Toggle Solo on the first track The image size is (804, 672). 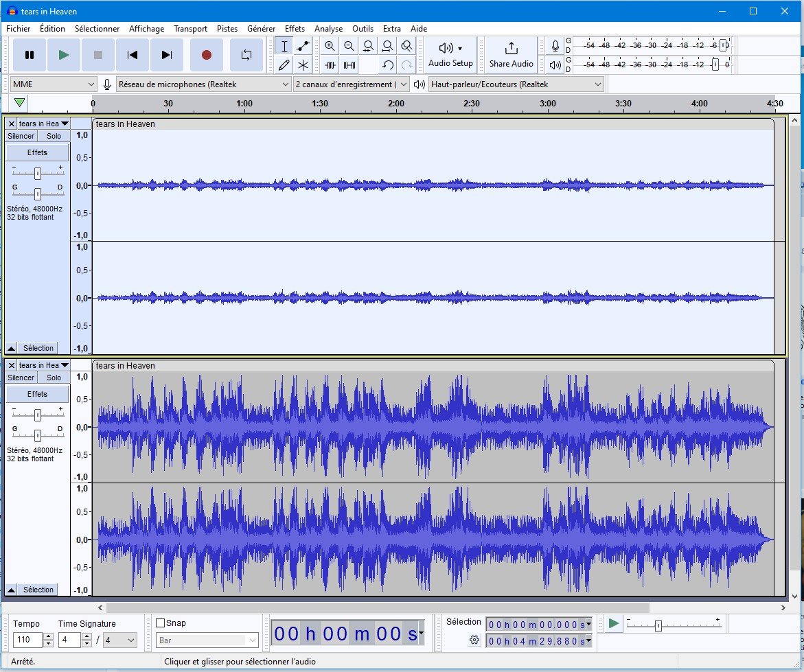[54, 136]
